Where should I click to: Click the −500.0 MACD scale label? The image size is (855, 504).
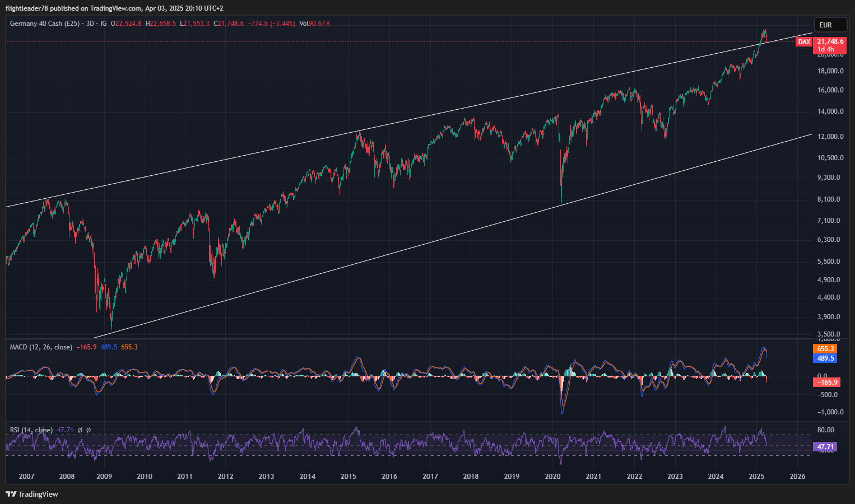point(828,394)
